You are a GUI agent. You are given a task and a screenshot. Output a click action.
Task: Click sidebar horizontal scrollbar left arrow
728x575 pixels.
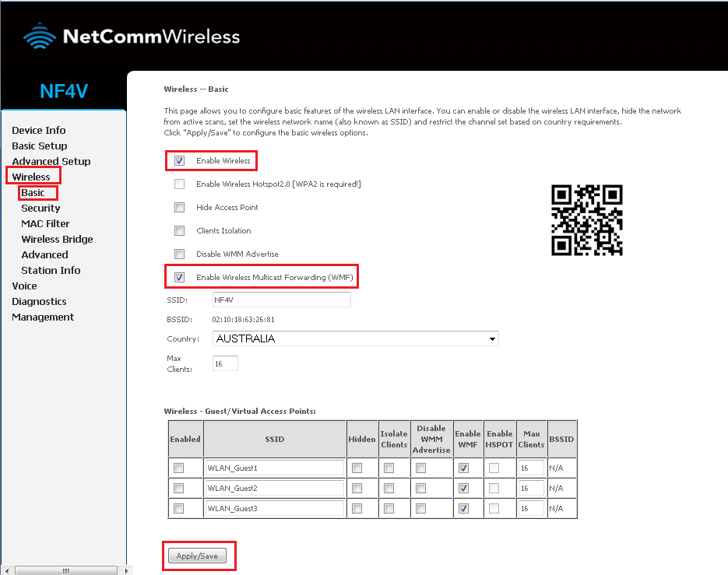(6, 571)
